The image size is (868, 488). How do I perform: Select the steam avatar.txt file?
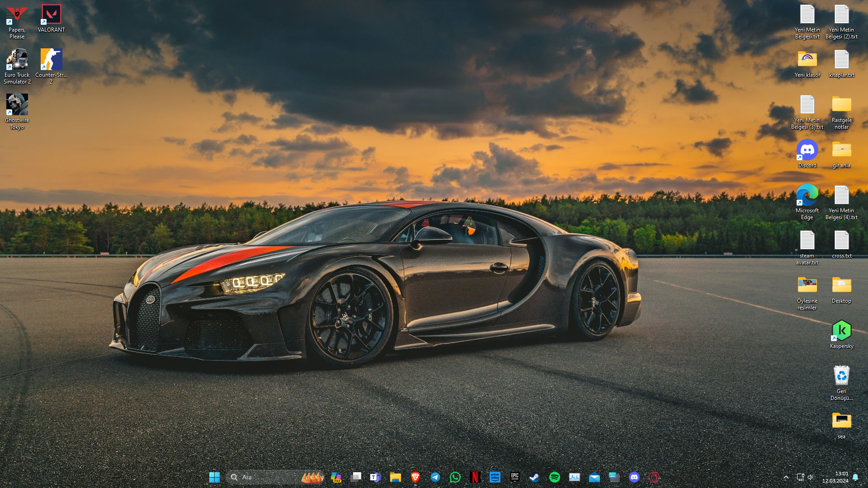(x=807, y=248)
